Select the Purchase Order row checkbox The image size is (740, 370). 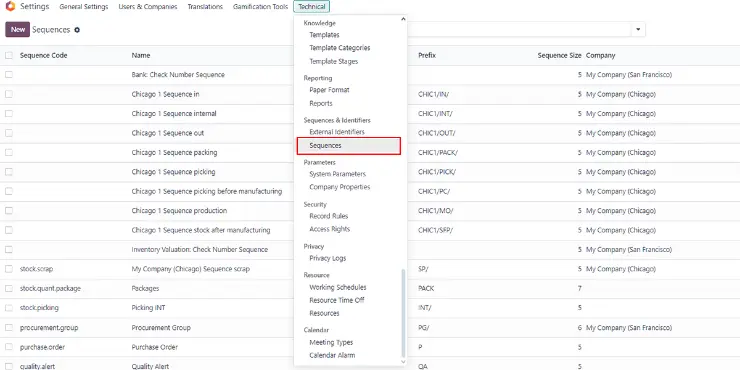coord(9,347)
